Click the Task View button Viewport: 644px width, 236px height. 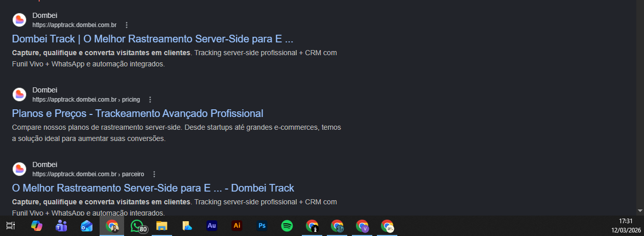click(11, 226)
